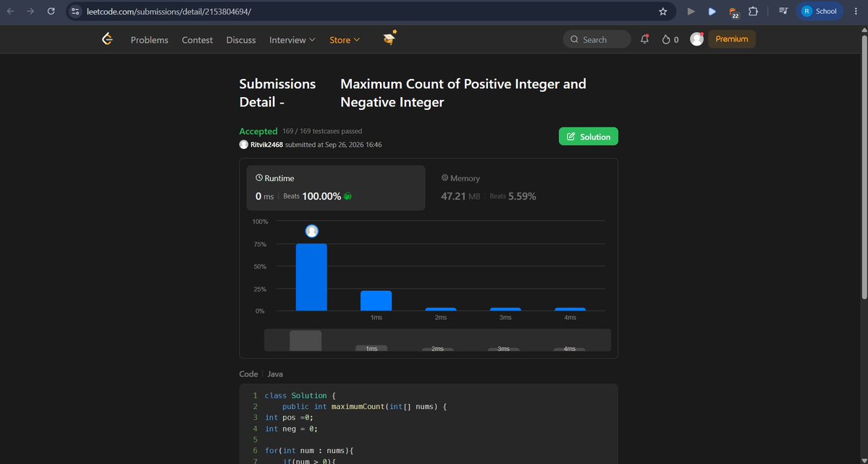Click the site information icon in address bar

pos(76,11)
